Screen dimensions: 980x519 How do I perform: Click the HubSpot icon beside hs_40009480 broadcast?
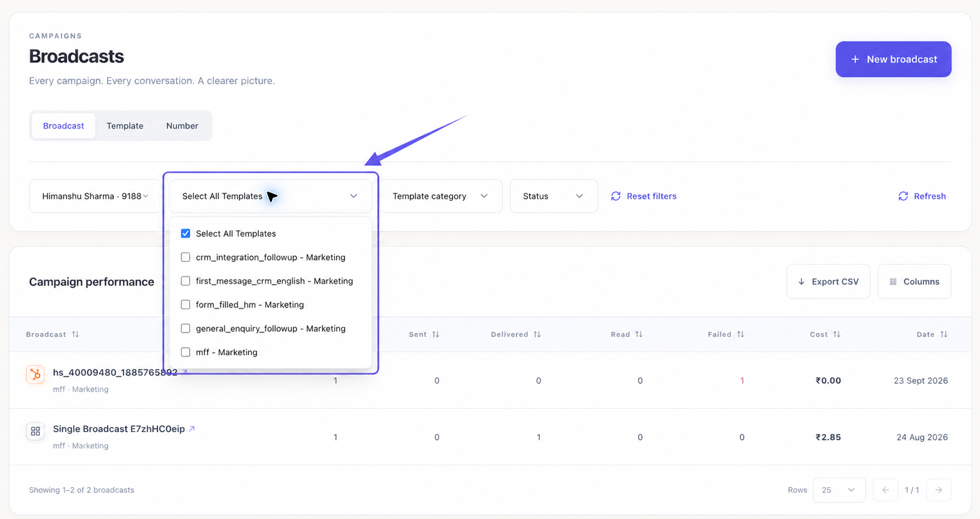[35, 375]
